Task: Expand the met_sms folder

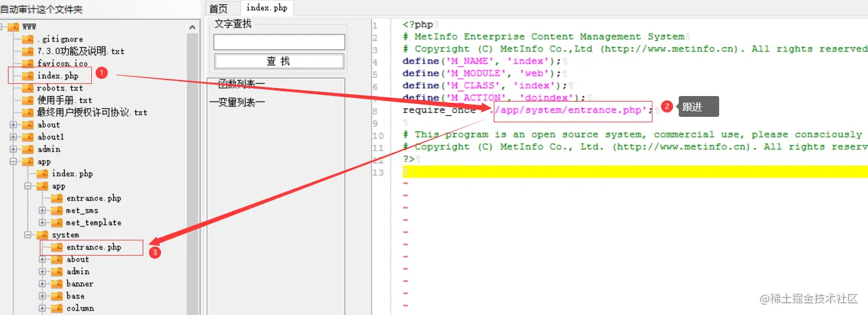Action: (x=42, y=210)
